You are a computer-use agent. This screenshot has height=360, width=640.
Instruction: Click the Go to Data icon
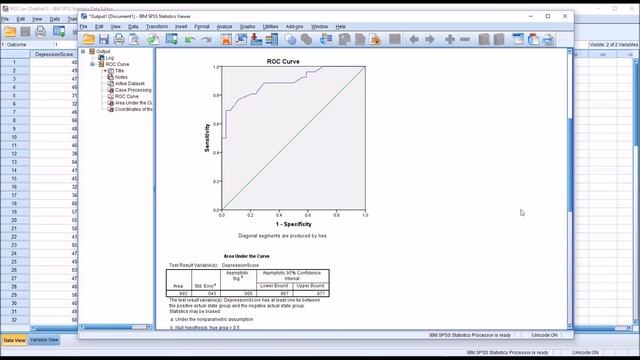tap(226, 39)
